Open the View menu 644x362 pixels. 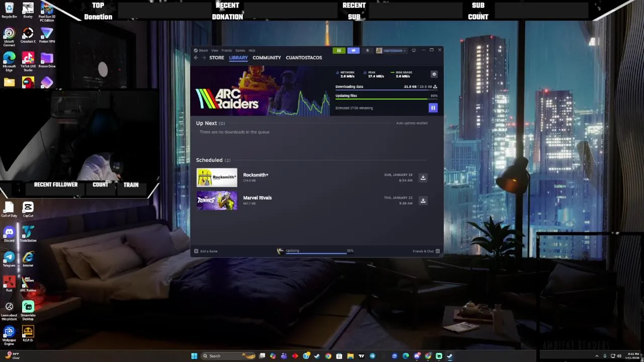pos(215,50)
